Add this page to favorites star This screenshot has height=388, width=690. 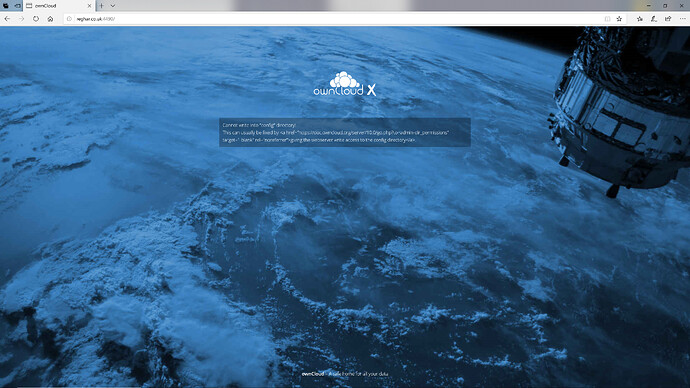pos(619,19)
